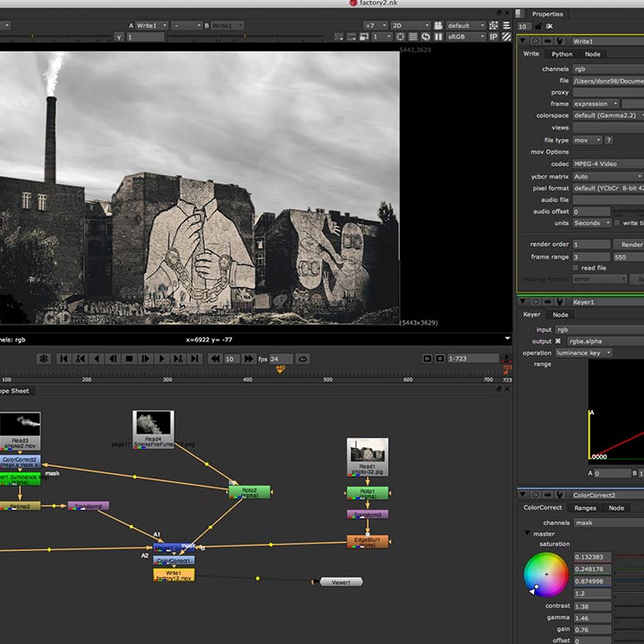Open the units Seconds dropdown
This screenshot has width=644, height=644.
point(592,223)
